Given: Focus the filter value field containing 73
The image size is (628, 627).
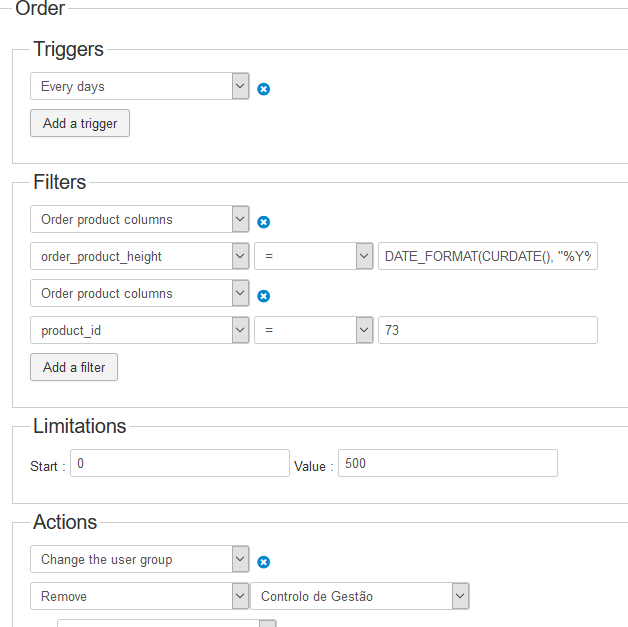Looking at the screenshot, I should tap(487, 330).
